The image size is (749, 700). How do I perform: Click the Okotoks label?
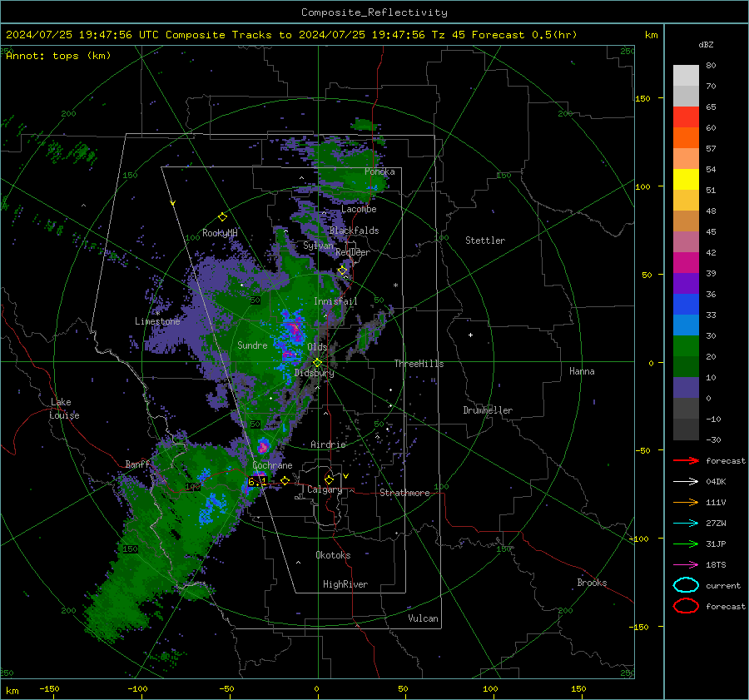click(x=333, y=555)
